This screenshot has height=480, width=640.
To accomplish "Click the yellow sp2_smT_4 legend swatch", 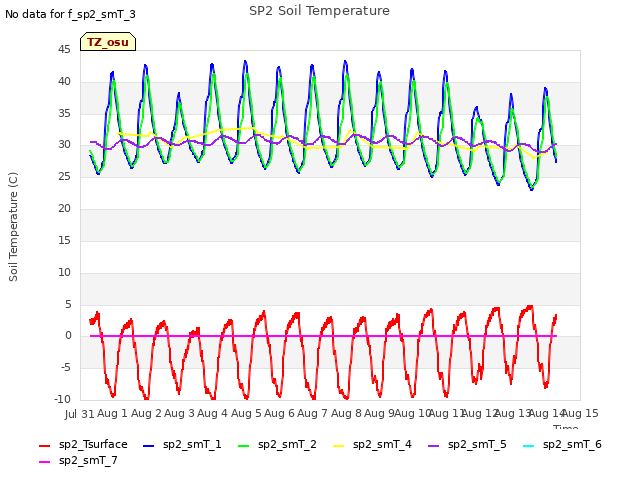I will click(x=338, y=446).
